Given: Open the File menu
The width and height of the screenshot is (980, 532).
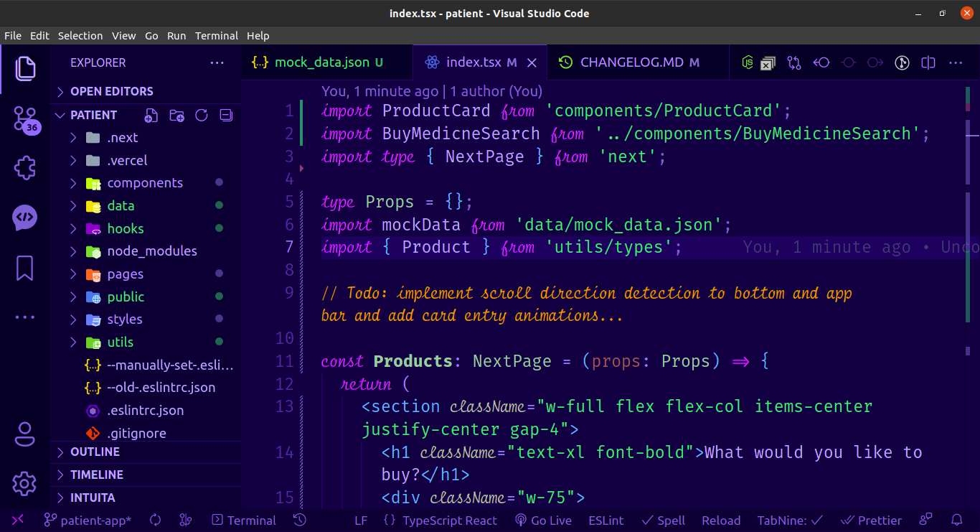Looking at the screenshot, I should click(13, 35).
